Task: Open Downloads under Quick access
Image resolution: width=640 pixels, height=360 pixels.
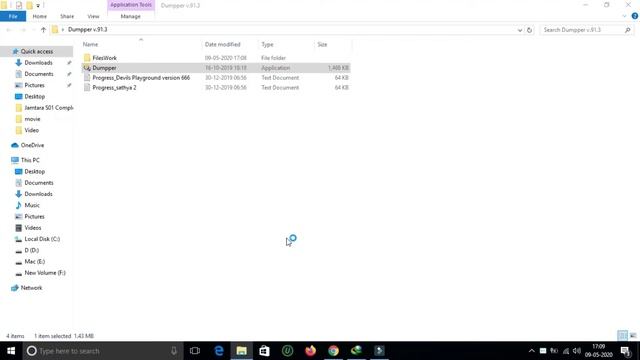Action: tap(38, 63)
